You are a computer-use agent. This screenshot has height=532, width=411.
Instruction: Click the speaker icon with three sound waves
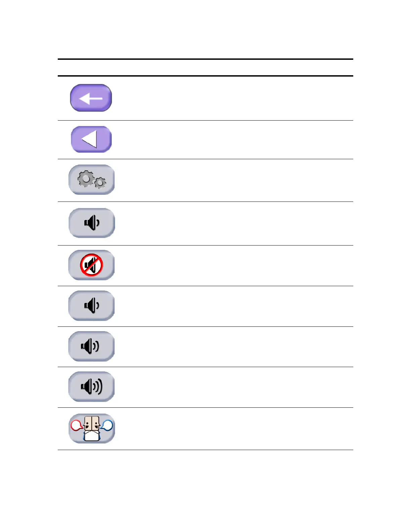click(91, 387)
